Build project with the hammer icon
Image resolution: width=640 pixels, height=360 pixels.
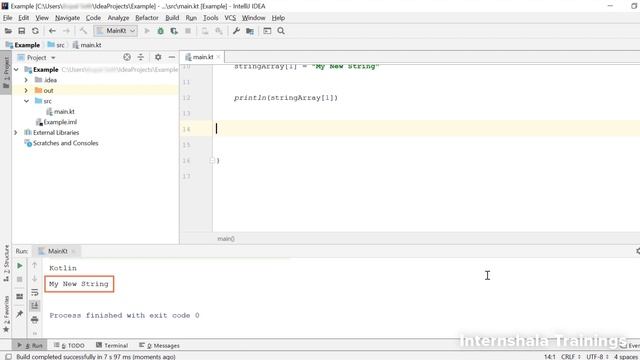point(83,31)
